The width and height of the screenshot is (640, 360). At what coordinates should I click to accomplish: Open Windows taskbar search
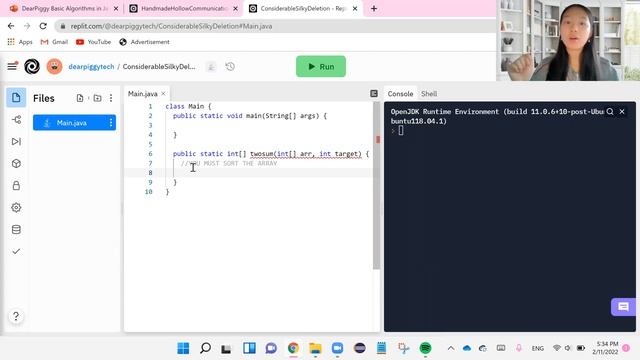(x=205, y=348)
